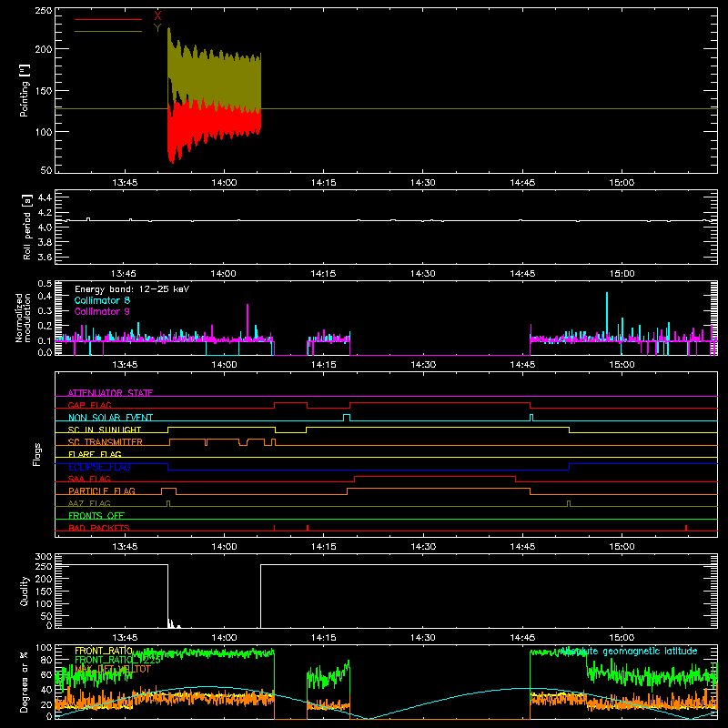The width and height of the screenshot is (728, 728).
Task: Click the "ATTENUATOR_STATE" flag label
Action: (110, 393)
